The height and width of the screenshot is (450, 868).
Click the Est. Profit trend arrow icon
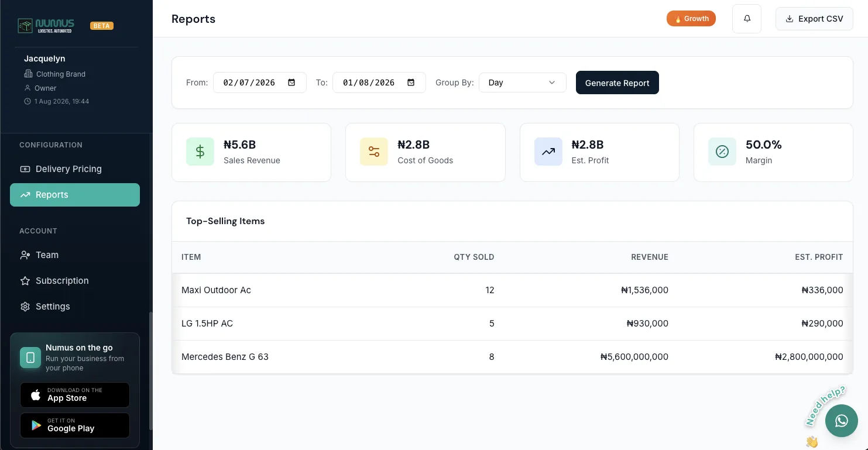(x=548, y=152)
